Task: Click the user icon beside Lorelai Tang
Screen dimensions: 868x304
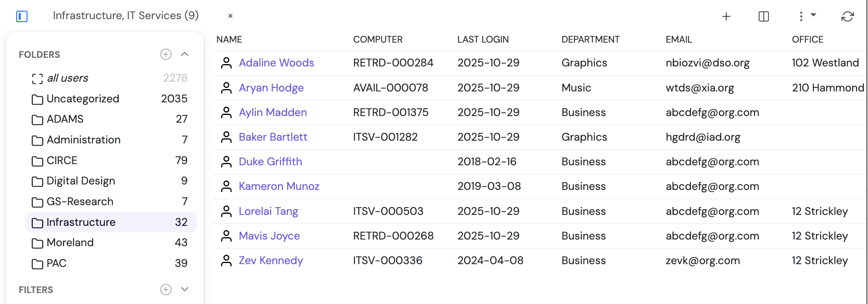Action: [226, 211]
